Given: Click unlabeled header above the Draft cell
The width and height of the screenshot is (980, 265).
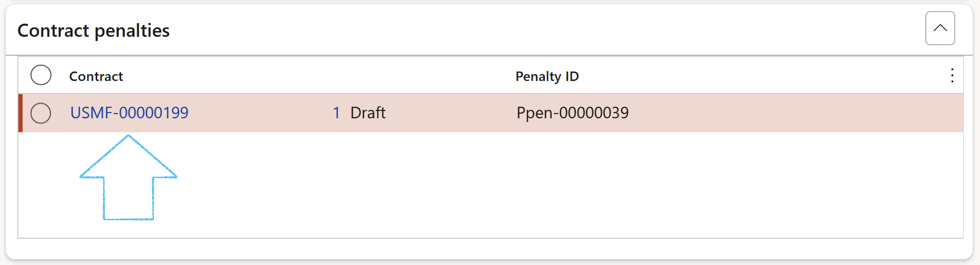Looking at the screenshot, I should coord(368,77).
